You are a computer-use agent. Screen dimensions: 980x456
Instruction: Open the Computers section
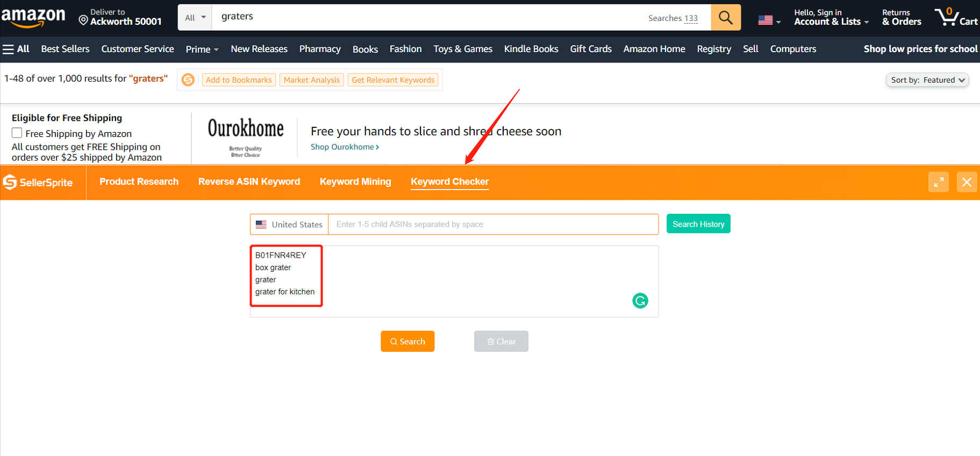tap(793, 49)
